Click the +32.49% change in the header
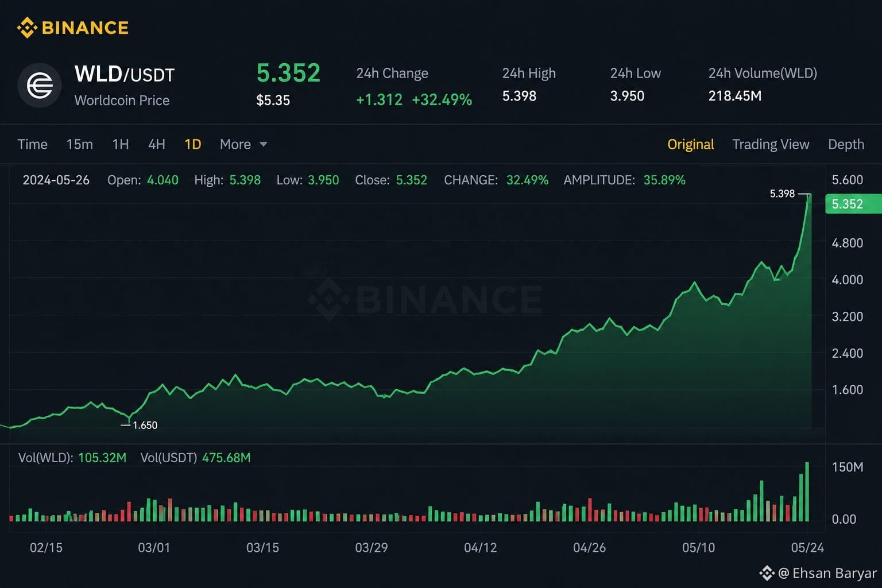 442,100
